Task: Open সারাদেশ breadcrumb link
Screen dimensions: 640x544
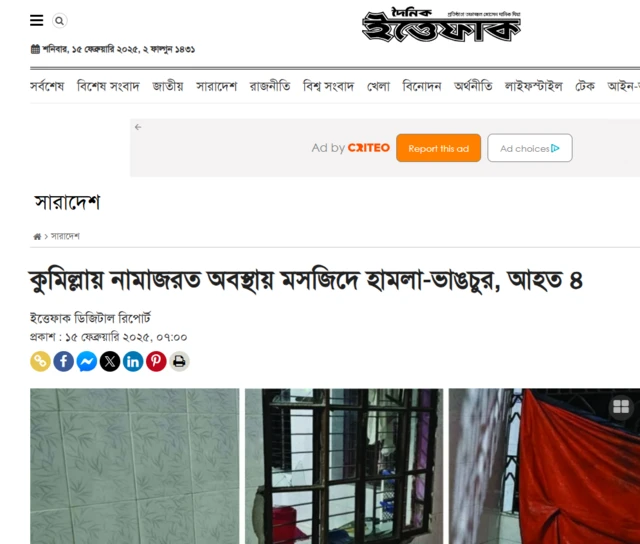Action: 65,236
